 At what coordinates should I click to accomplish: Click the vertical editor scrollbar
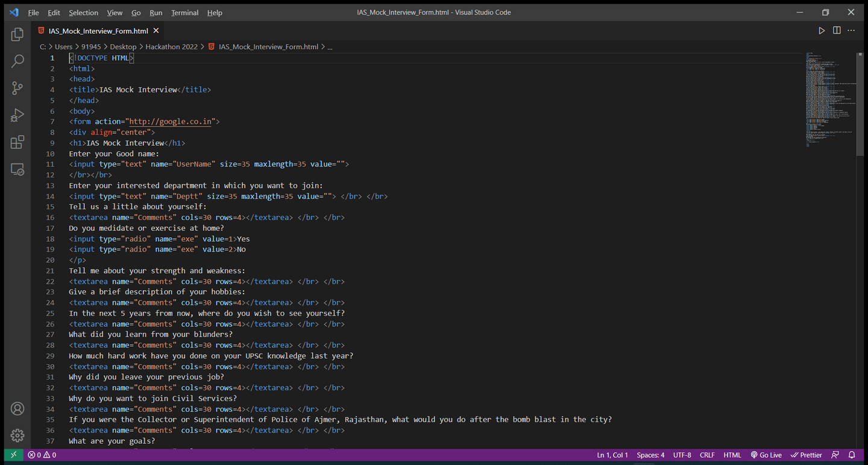(x=860, y=104)
